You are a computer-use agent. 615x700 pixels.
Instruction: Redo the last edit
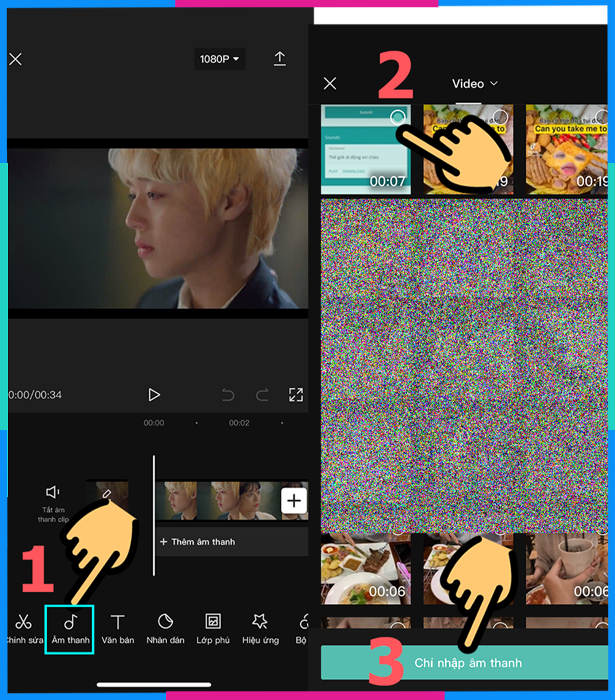[262, 395]
